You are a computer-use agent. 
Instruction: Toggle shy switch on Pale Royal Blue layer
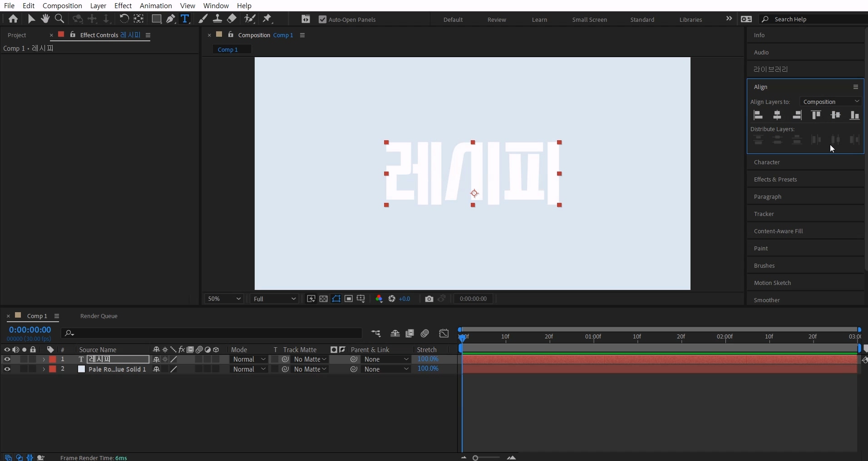coord(157,369)
